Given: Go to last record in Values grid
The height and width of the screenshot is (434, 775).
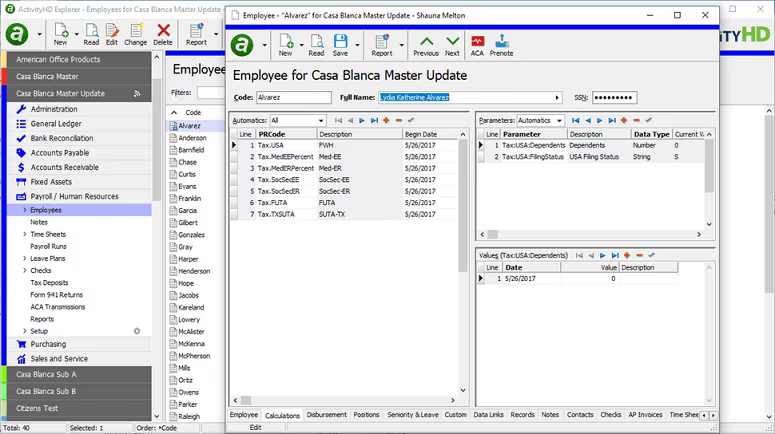Looking at the screenshot, I should [615, 255].
